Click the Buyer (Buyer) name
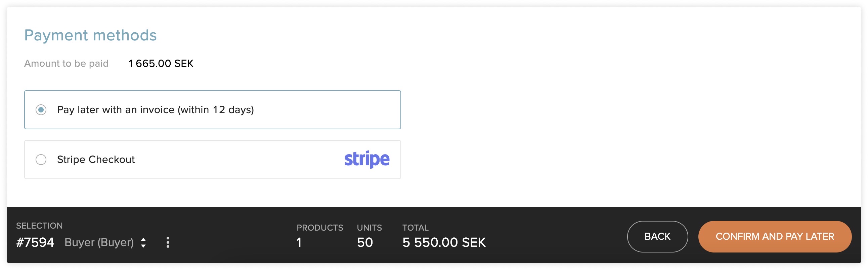 tap(99, 243)
